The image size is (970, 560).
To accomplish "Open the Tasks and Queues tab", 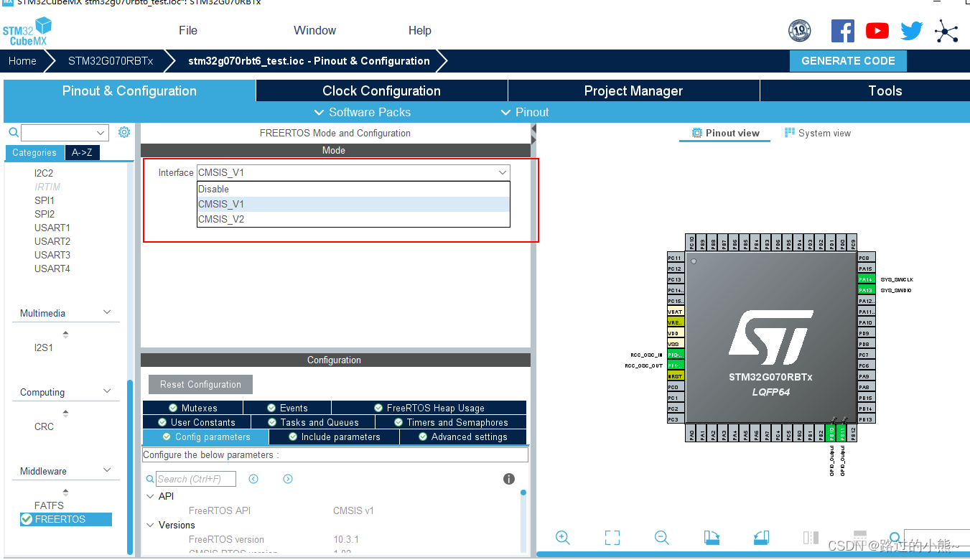I will (x=313, y=422).
